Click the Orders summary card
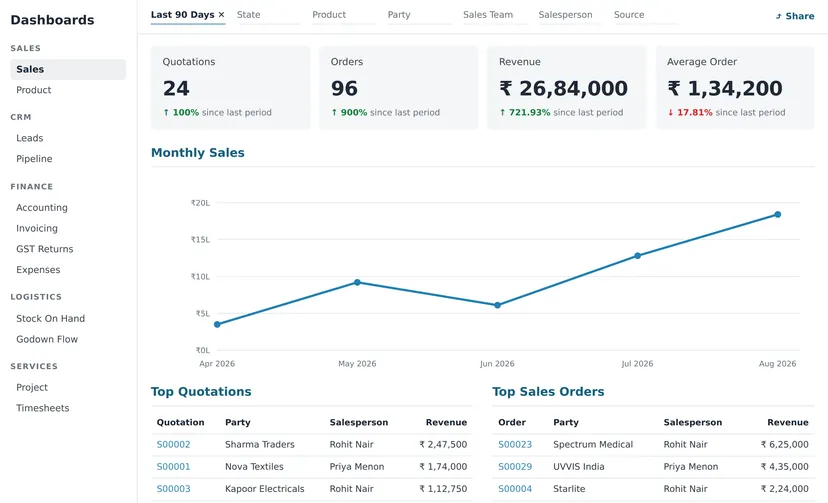Viewport: 828px width, 503px height. pos(399,88)
